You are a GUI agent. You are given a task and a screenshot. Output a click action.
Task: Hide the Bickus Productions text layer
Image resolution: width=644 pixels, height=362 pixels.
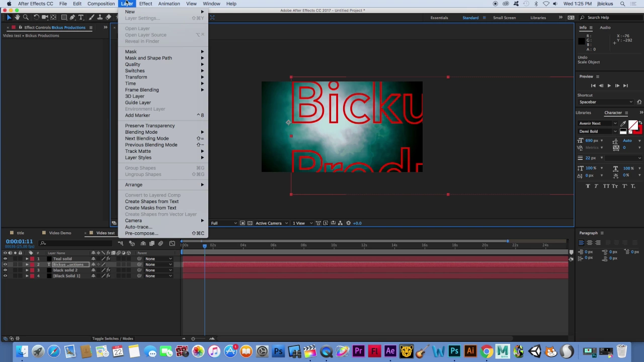5,264
